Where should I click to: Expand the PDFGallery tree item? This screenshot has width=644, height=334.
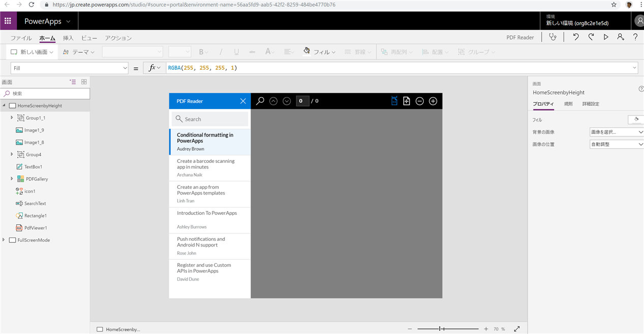click(x=11, y=179)
